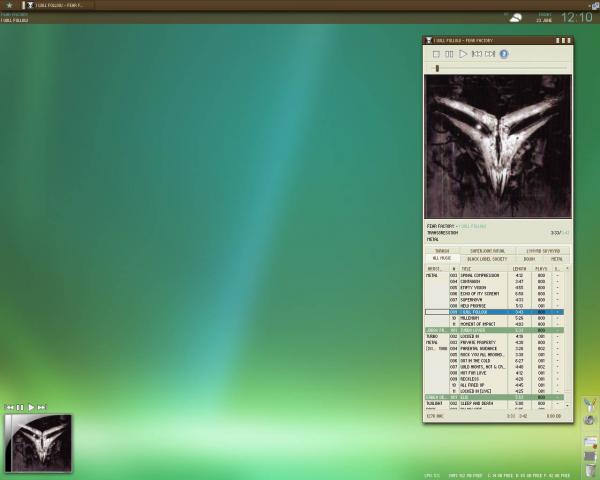The height and width of the screenshot is (480, 600).
Task: Click the 0:00:00 counter in the player status bar
Action: pos(554,416)
